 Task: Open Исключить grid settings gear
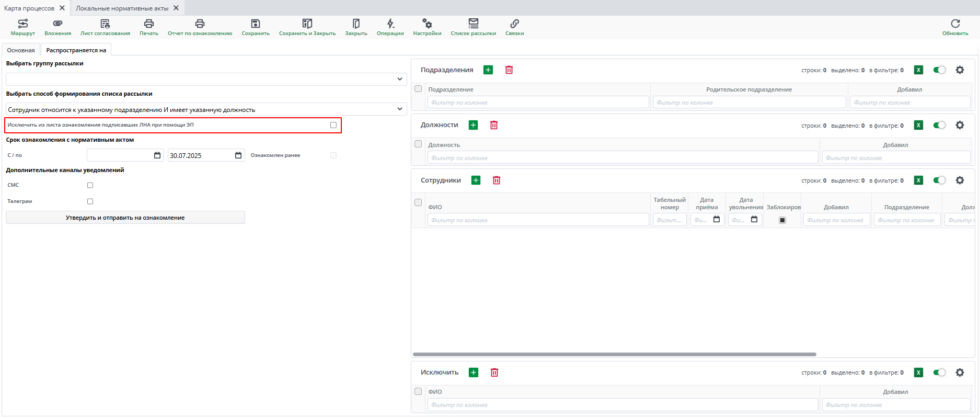pyautogui.click(x=960, y=372)
